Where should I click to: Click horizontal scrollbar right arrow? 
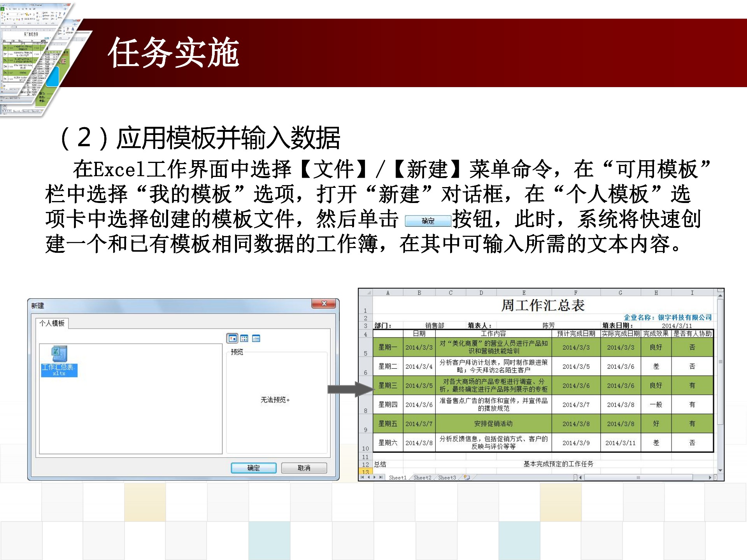click(x=710, y=478)
